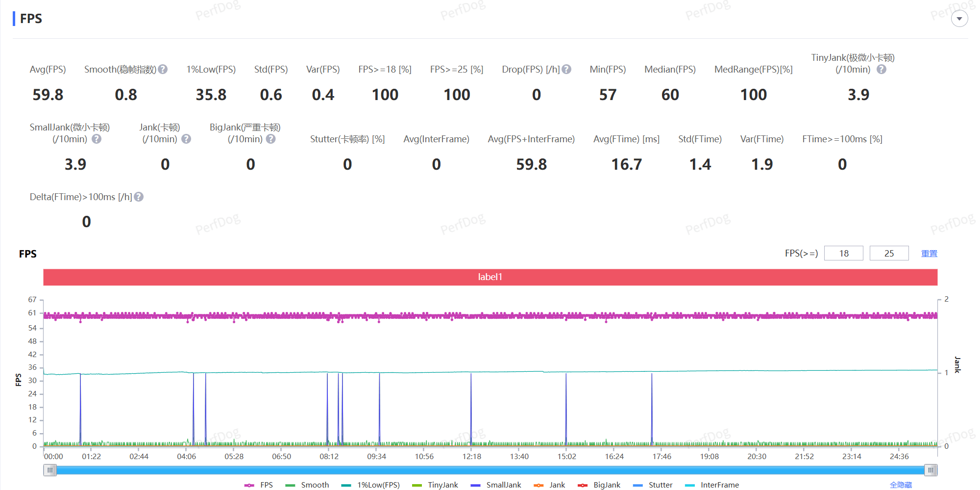The image size is (980, 490).
Task: Click help icon next to Smooth stability index
Action: point(163,70)
